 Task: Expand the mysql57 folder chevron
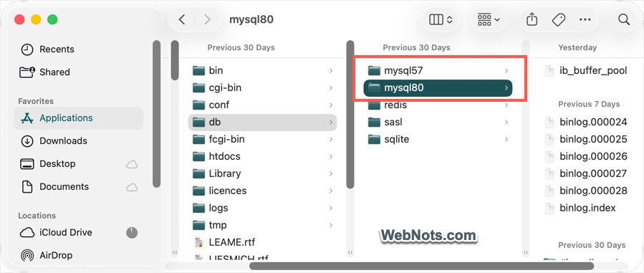coord(506,71)
